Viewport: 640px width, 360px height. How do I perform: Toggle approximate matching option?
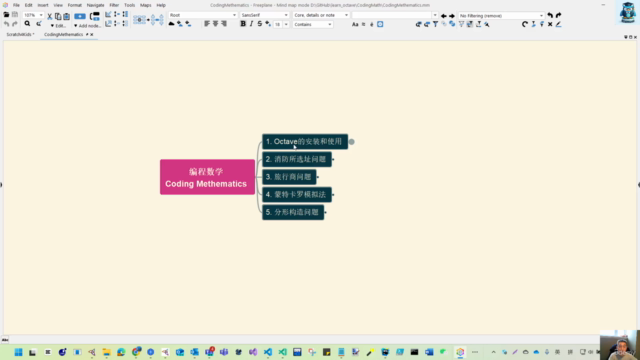[363, 24]
